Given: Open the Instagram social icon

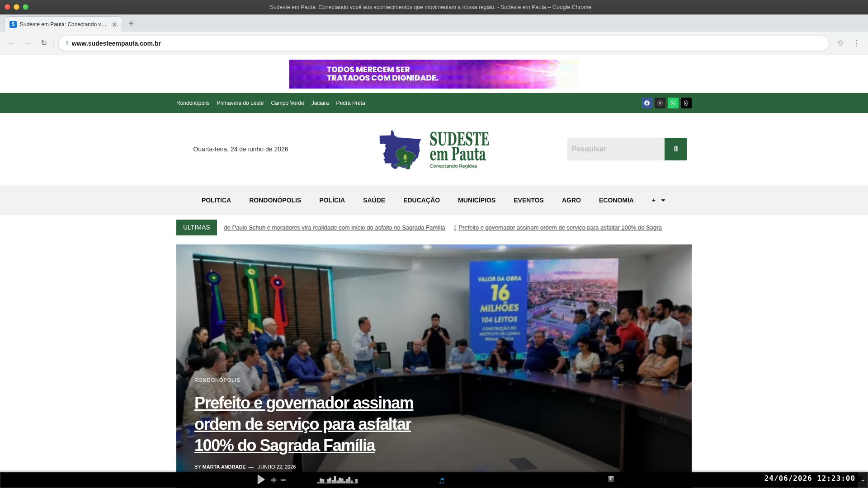Looking at the screenshot, I should click(x=660, y=103).
